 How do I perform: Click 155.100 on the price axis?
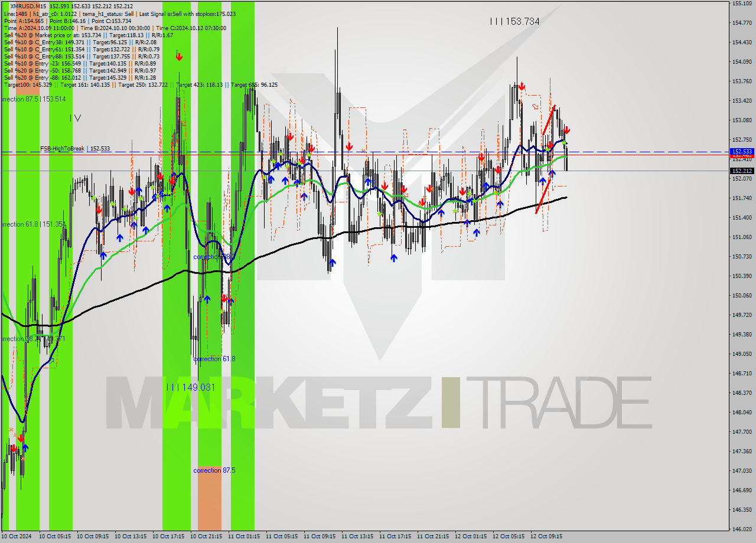click(x=742, y=4)
